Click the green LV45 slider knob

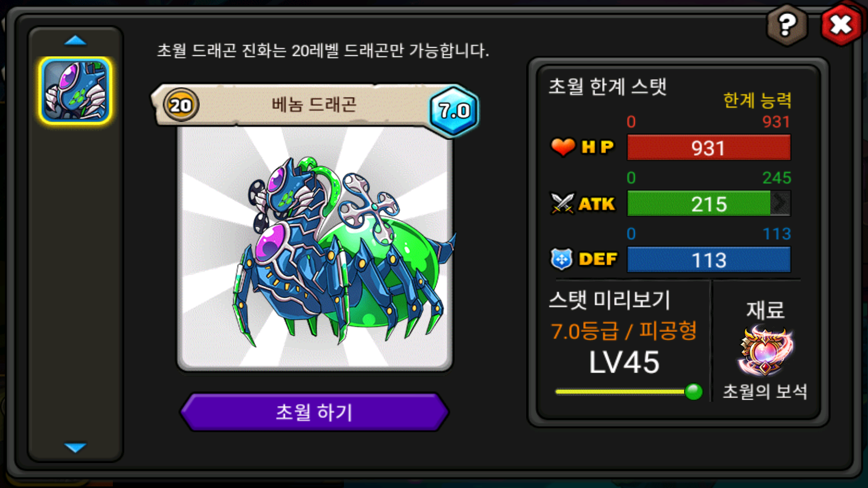click(x=693, y=391)
